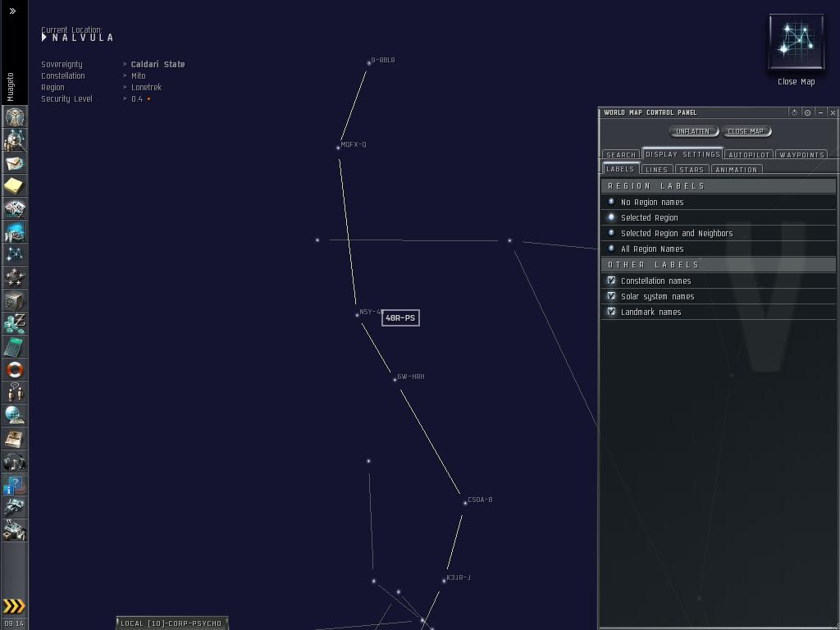Open the corporation five-stars icon
840x630 pixels.
tap(15, 277)
